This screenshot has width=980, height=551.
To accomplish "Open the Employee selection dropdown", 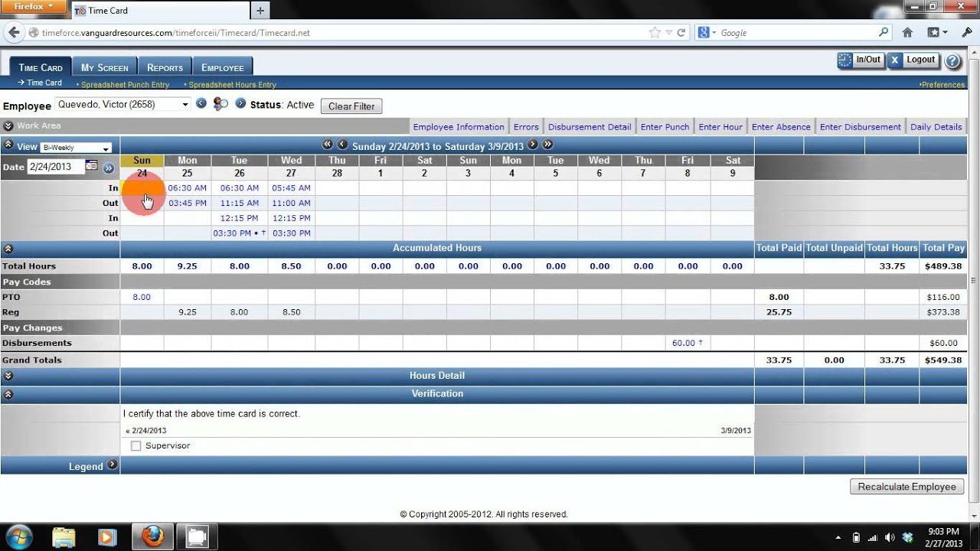I will pos(122,104).
